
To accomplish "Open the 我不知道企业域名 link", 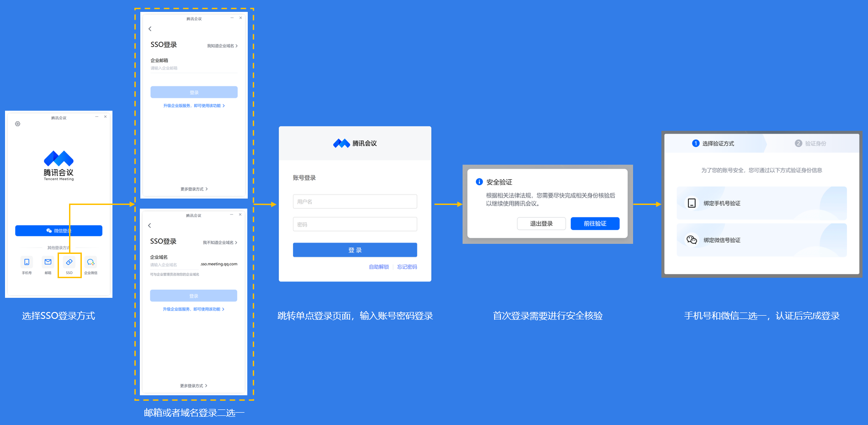I will click(220, 242).
